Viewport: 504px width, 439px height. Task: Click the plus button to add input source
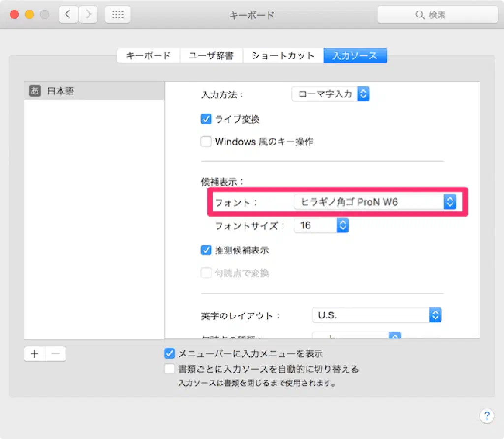34,354
